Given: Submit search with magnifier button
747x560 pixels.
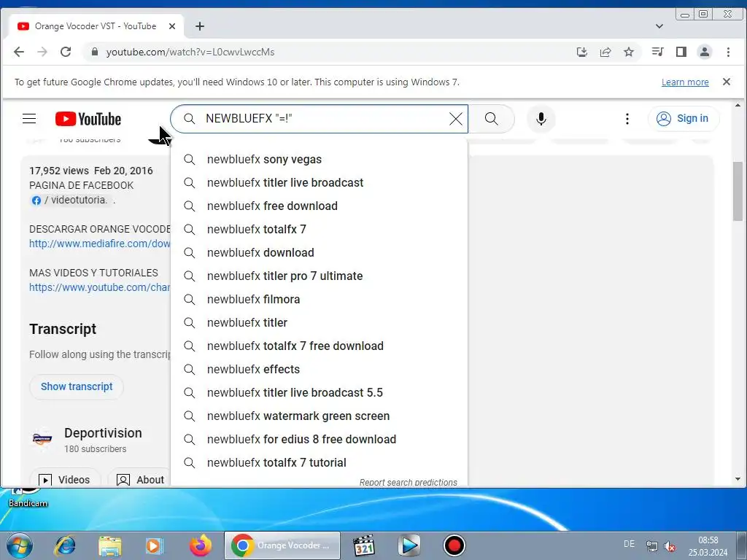Looking at the screenshot, I should pos(492,119).
